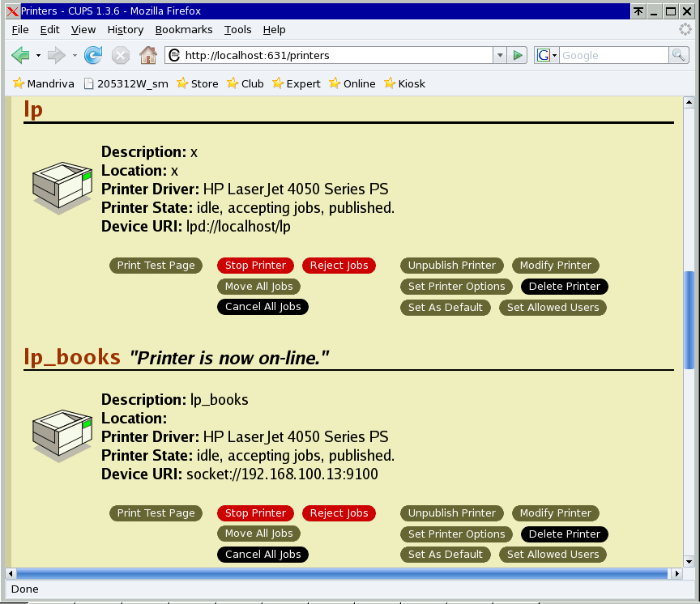Screen dimensions: 700x604
Task: Open the 205312W_sm bookmark
Action: point(126,83)
